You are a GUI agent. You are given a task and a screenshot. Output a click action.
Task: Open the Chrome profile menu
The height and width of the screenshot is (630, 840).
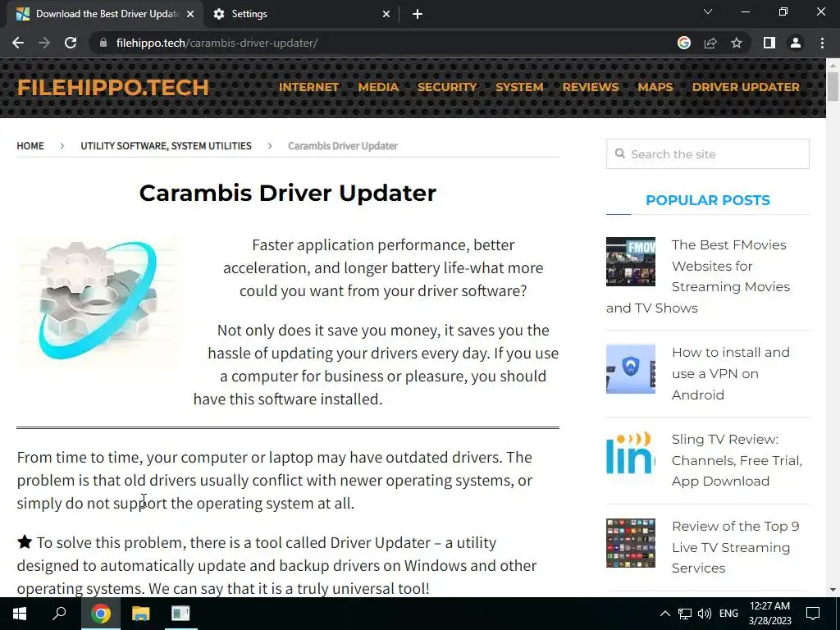click(x=796, y=43)
